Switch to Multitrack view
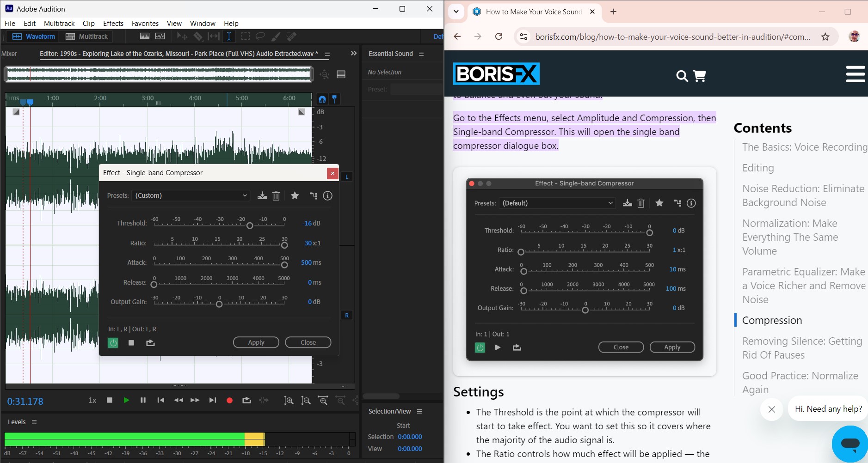Screen dimensions: 868x463 (86, 37)
